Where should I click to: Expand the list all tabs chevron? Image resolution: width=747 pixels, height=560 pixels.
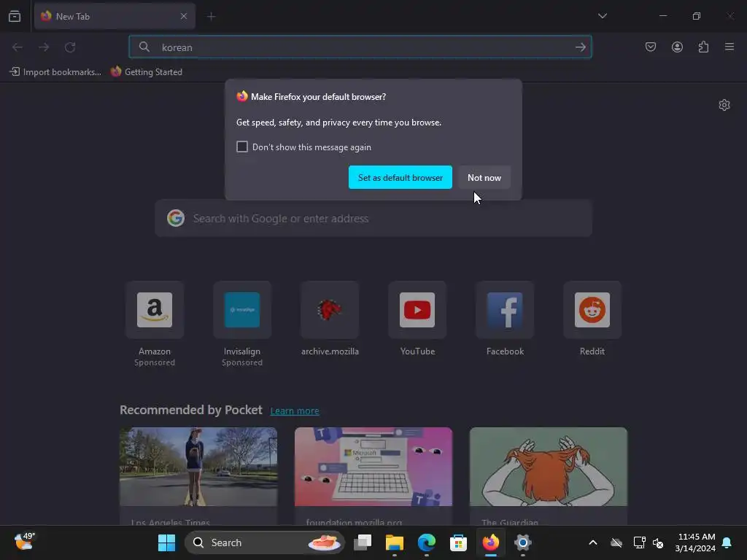(x=602, y=16)
